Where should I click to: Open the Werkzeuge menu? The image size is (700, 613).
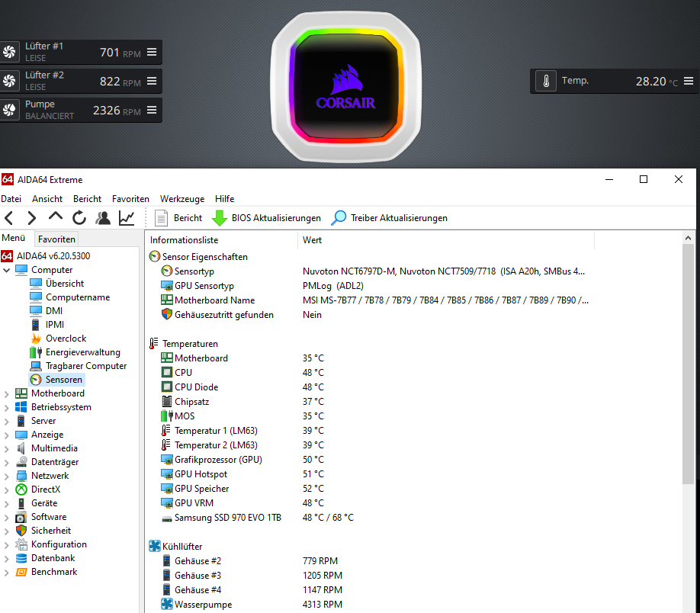182,199
